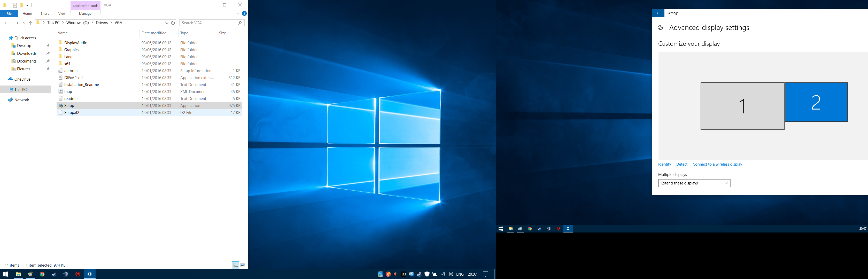Open recent locations dropdown arrow
The height and width of the screenshot is (279, 868).
(x=24, y=23)
